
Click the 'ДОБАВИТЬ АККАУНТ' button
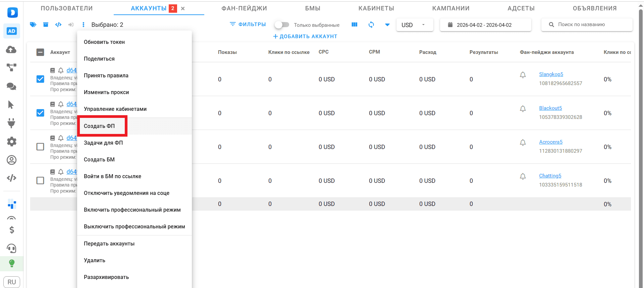click(305, 36)
